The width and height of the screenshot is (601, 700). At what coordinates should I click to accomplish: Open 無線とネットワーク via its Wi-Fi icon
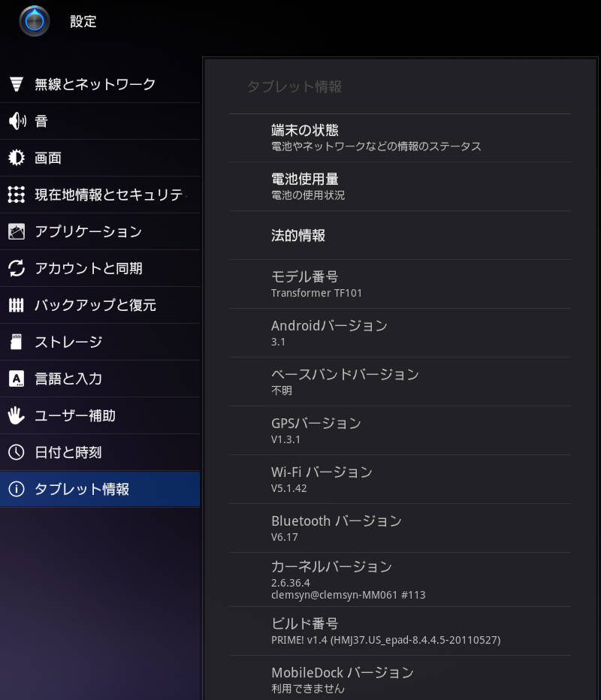(17, 84)
